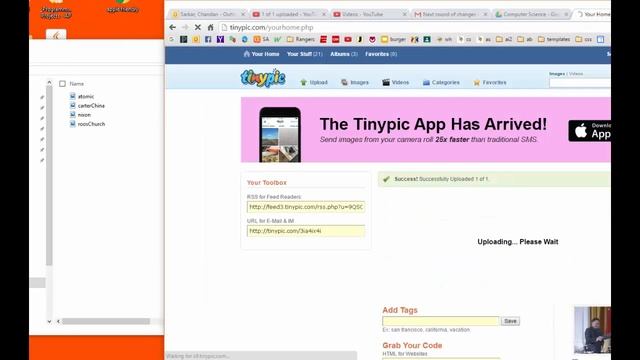
Task: Open templates bookmark folder
Action: coord(554,40)
